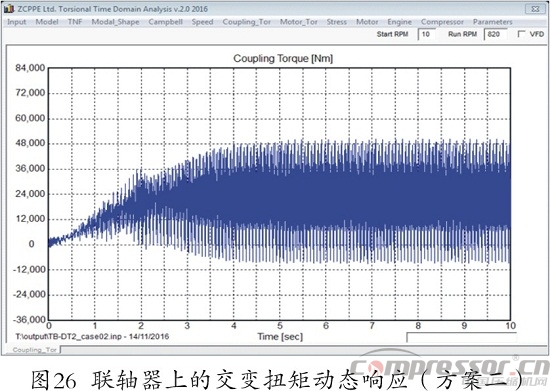Open the TNF menu
The height and width of the screenshot is (391, 550).
[x=75, y=22]
